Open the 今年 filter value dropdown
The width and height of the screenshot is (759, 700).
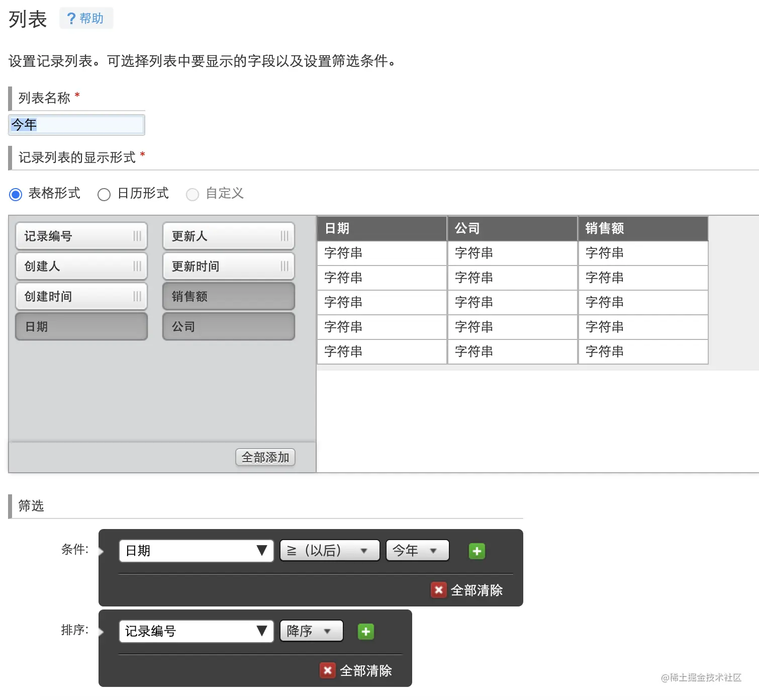click(417, 551)
